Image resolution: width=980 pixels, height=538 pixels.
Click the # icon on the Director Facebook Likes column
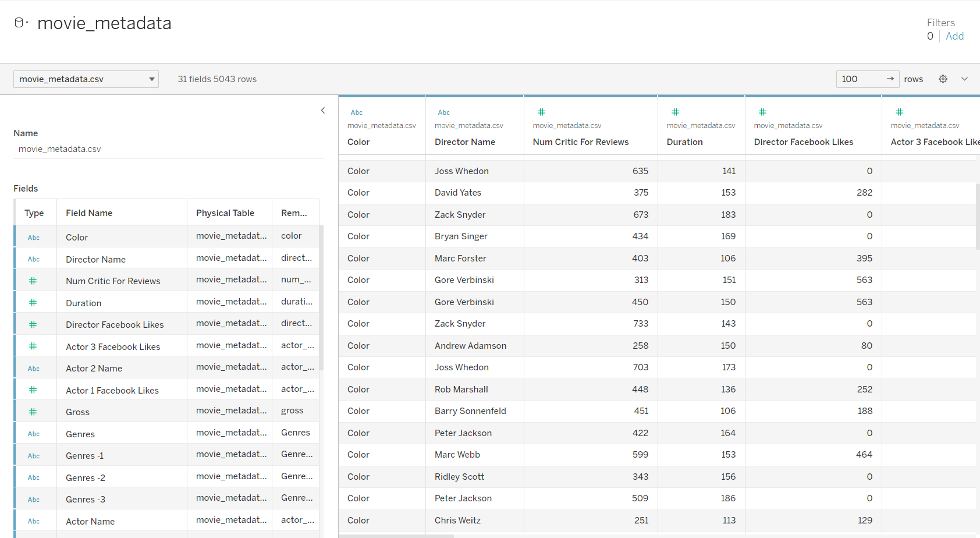coord(762,112)
